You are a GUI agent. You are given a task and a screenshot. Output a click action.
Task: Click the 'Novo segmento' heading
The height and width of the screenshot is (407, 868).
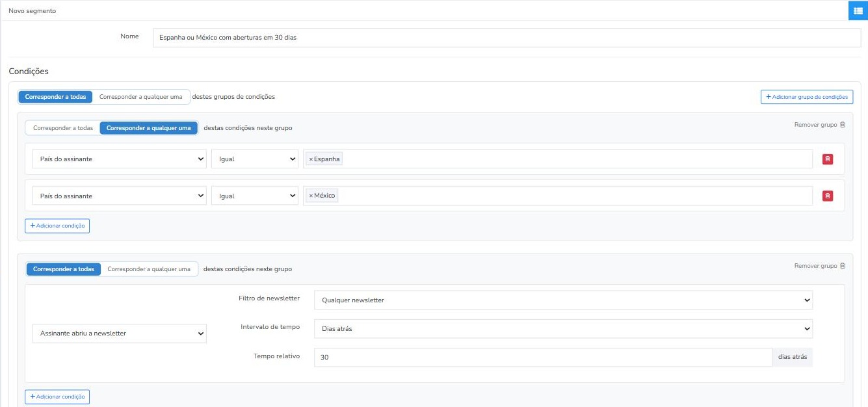point(32,11)
